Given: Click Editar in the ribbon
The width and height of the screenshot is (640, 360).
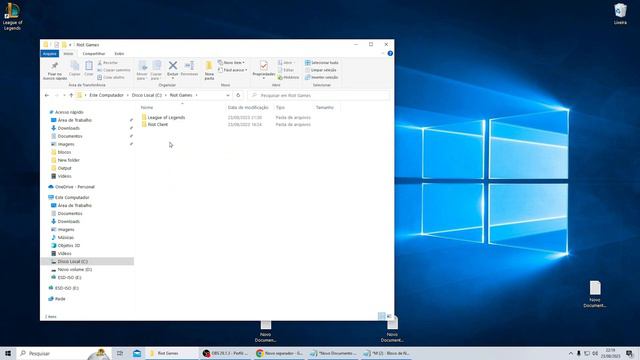Looking at the screenshot, I should (x=286, y=70).
